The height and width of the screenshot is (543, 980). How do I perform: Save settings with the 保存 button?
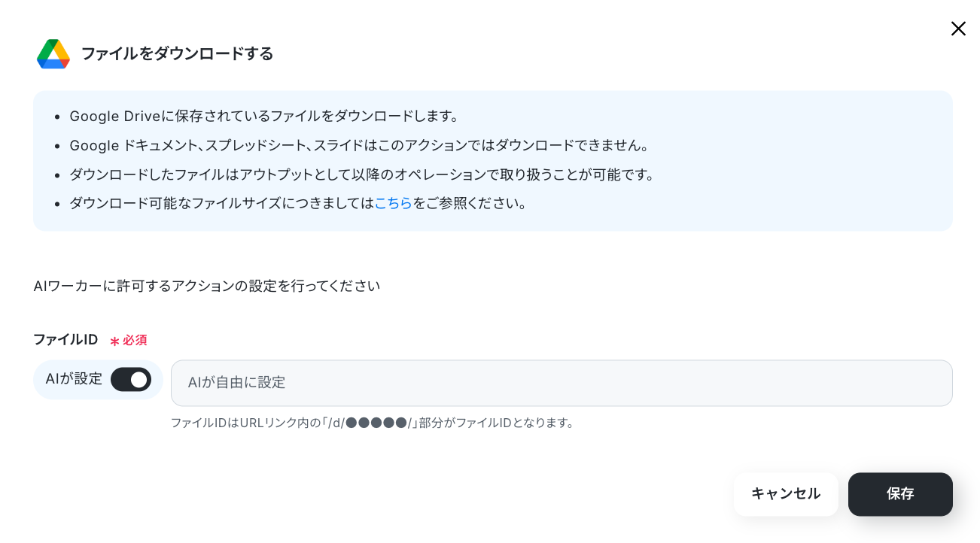(x=900, y=494)
